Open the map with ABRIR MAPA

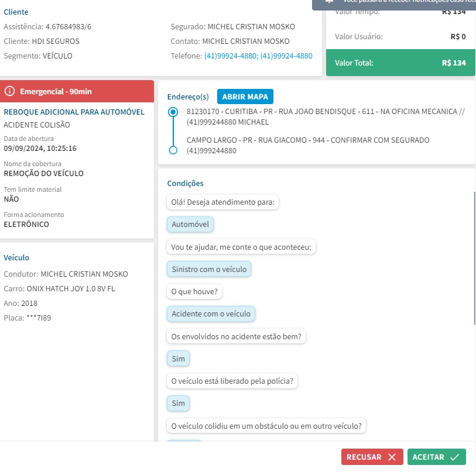click(245, 97)
